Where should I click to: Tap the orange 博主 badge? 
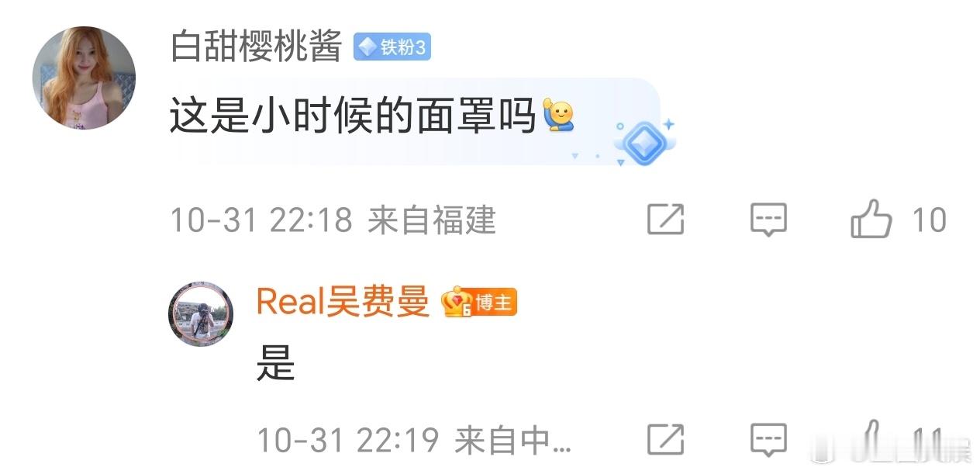pyautogui.click(x=495, y=303)
